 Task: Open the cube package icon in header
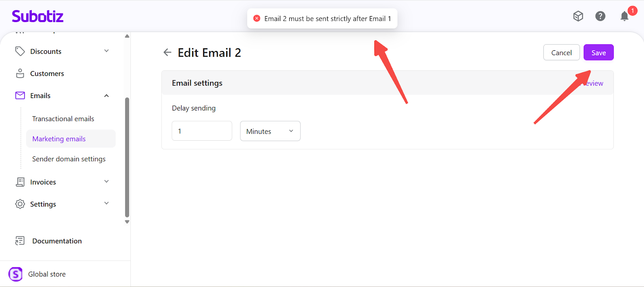pyautogui.click(x=578, y=16)
